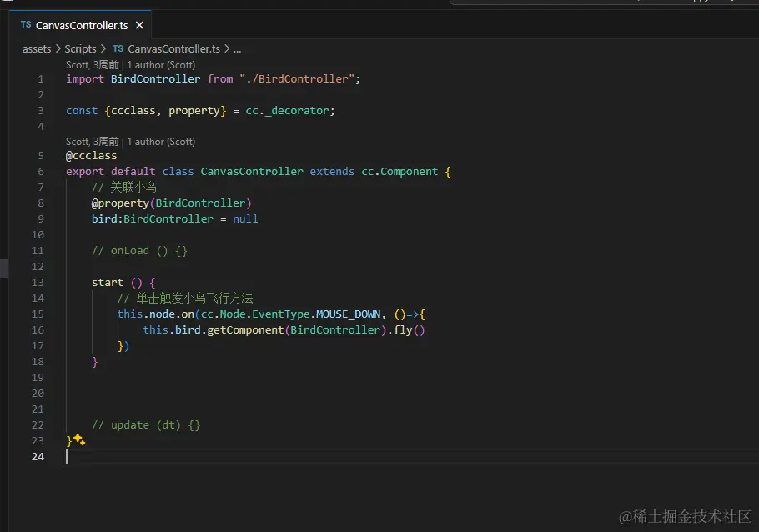
Task: Click the @property(BirdController) decorator
Action: pyautogui.click(x=171, y=203)
